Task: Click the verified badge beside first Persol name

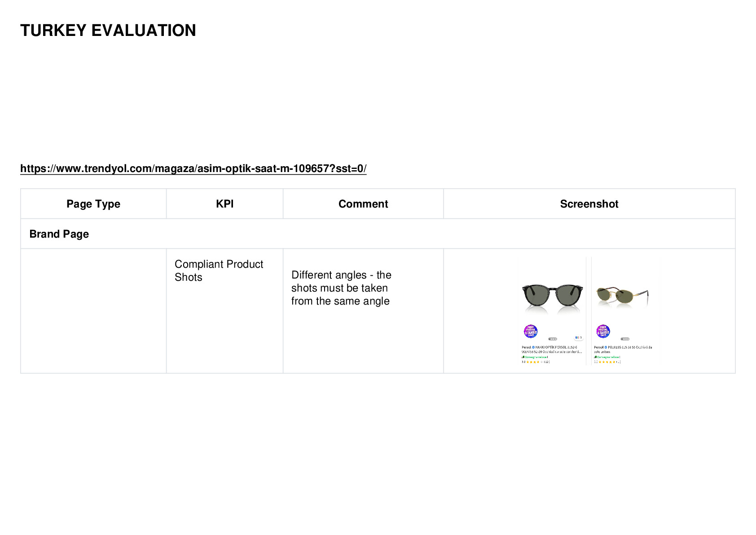Action: (533, 347)
